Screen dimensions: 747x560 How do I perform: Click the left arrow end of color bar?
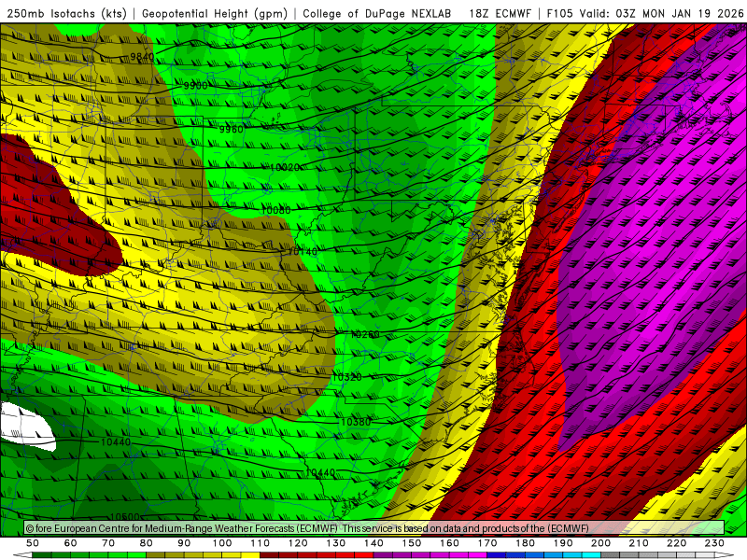click(x=22, y=555)
